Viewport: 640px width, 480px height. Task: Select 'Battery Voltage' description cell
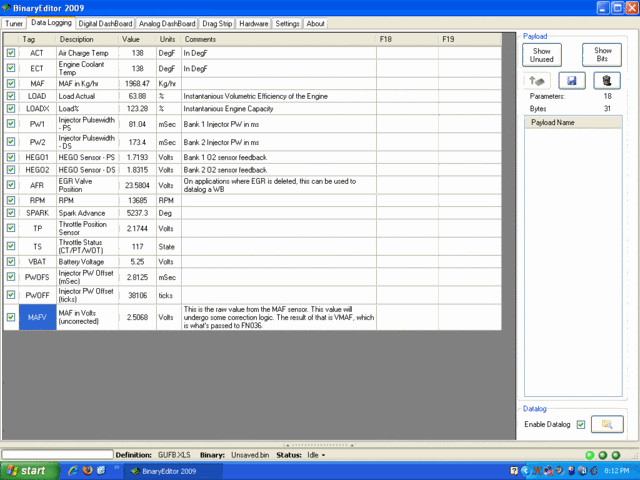pyautogui.click(x=87, y=262)
